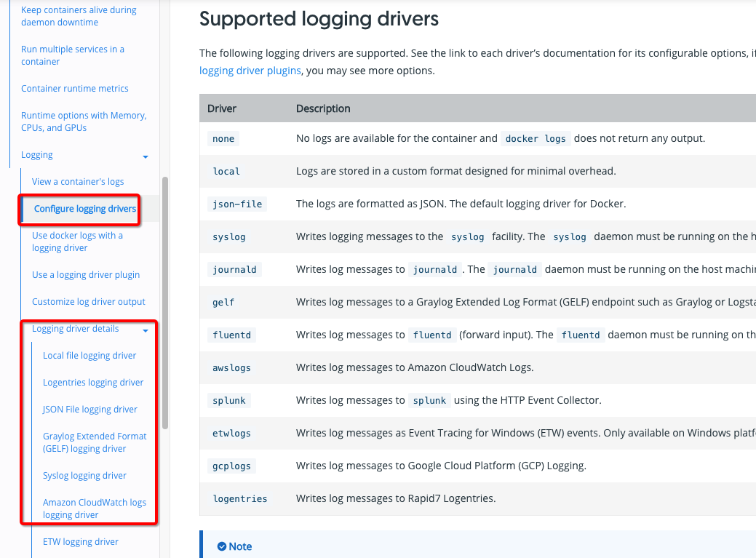Select View a container's logs

coord(77,181)
